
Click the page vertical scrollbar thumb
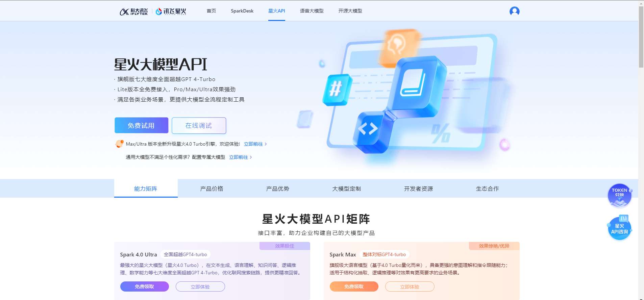[x=641, y=36]
